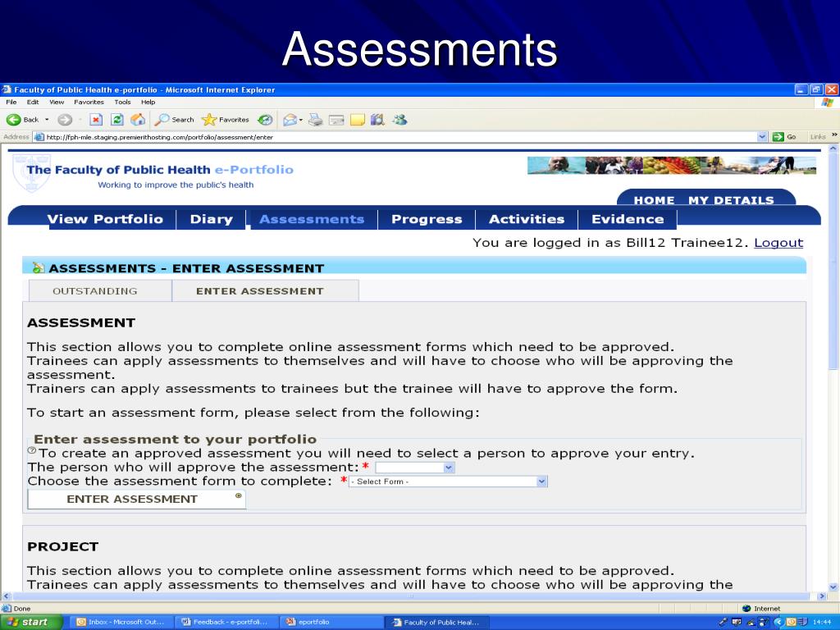Click the Research toolbar icon
Viewport: 840px width, 630px height.
tap(377, 120)
